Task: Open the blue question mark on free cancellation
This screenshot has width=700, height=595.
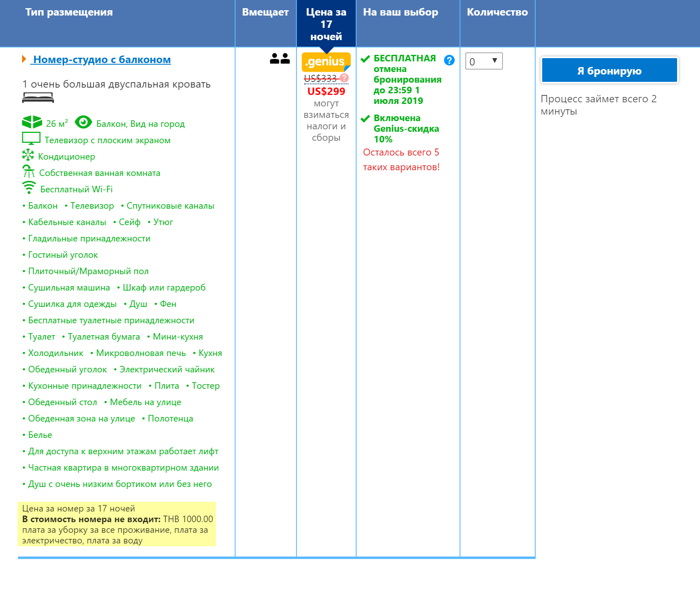Action: pos(449,60)
